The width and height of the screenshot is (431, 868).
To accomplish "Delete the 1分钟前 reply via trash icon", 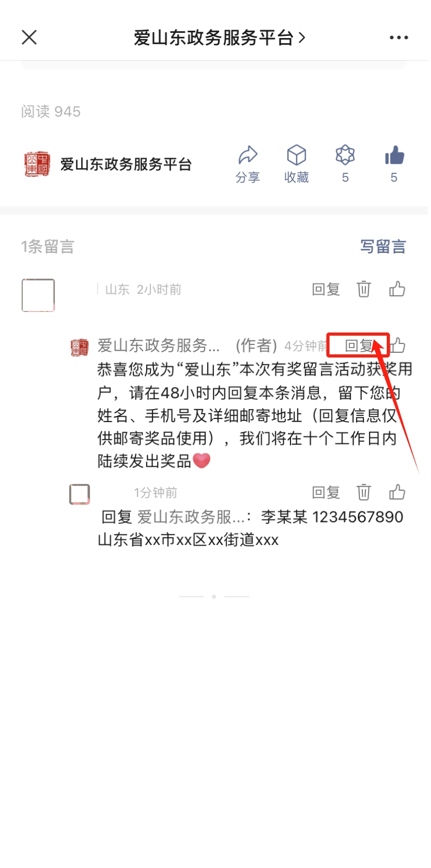I will [x=364, y=492].
